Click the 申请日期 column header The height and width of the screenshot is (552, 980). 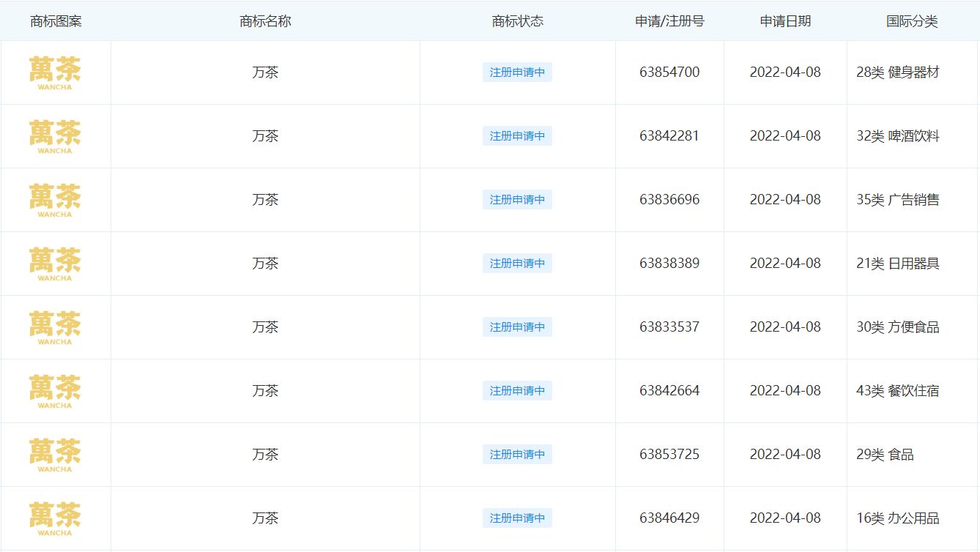click(x=785, y=21)
